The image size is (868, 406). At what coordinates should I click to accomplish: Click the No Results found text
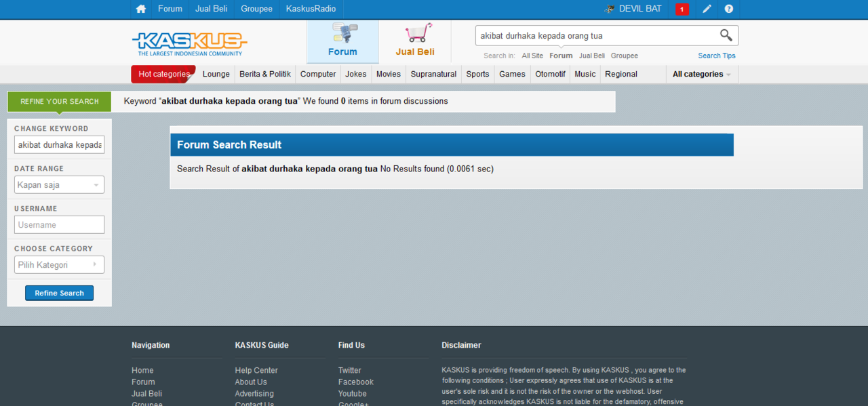click(x=412, y=169)
